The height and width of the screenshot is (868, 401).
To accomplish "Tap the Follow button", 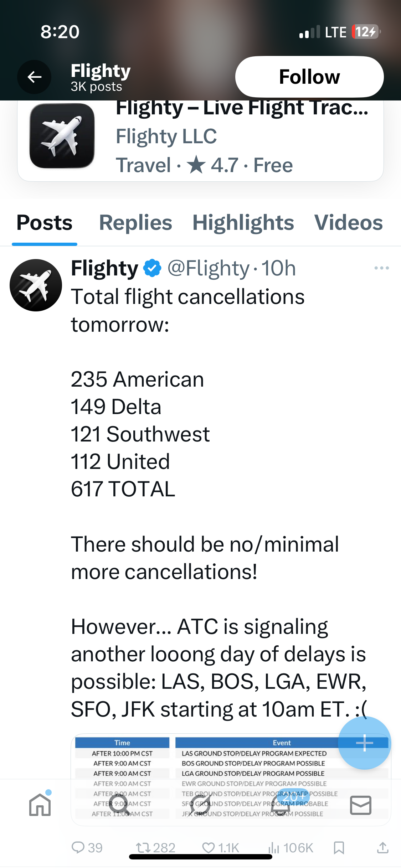I will point(309,77).
